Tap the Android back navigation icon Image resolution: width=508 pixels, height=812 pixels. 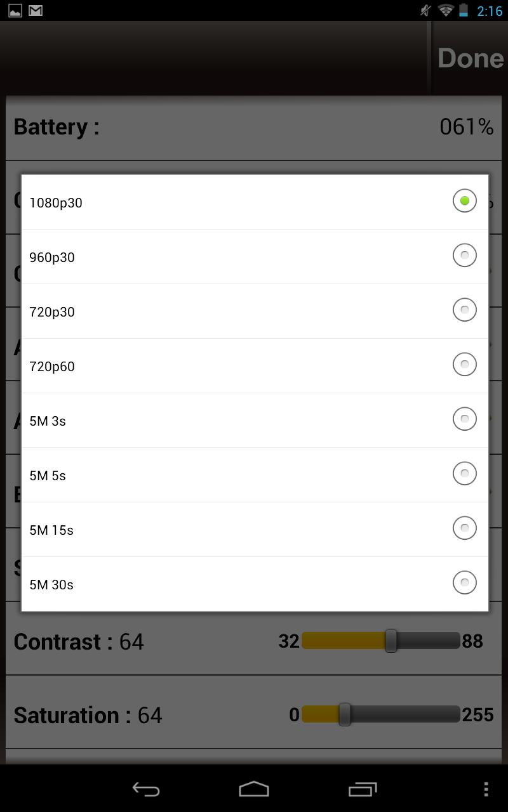[145, 789]
